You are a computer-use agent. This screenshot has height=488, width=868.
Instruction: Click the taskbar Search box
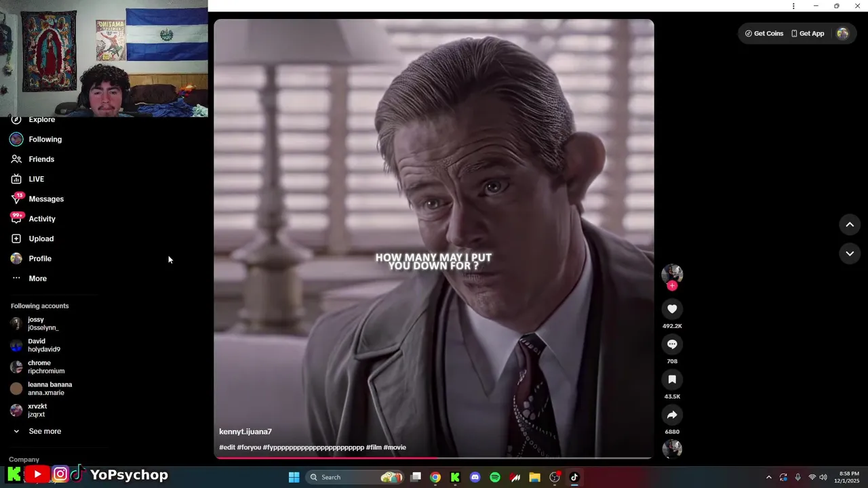click(355, 477)
